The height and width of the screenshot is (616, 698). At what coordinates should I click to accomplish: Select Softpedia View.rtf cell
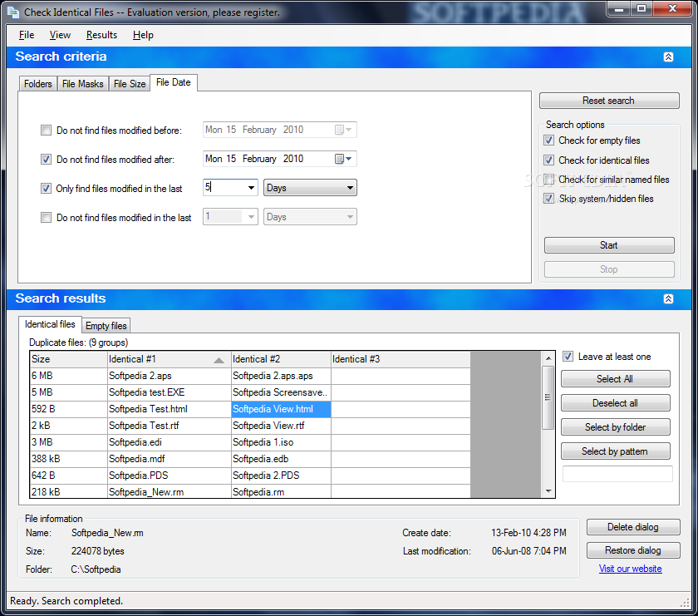[281, 426]
